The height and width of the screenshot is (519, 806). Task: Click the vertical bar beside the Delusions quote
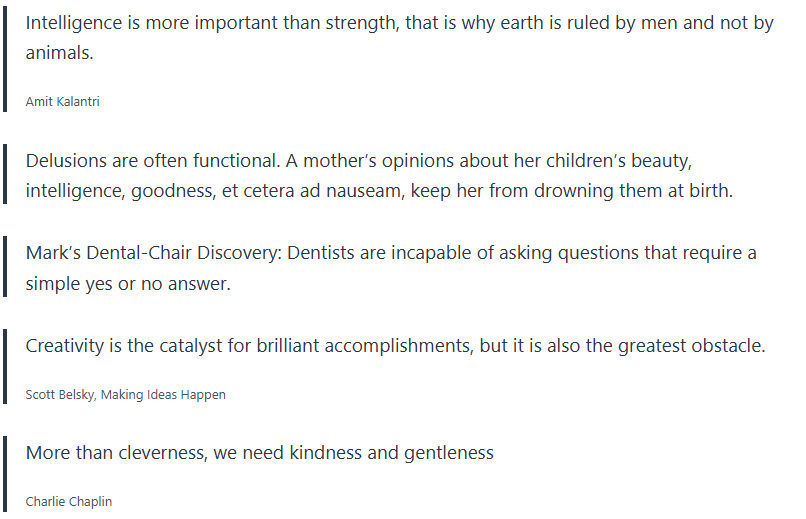click(5, 176)
